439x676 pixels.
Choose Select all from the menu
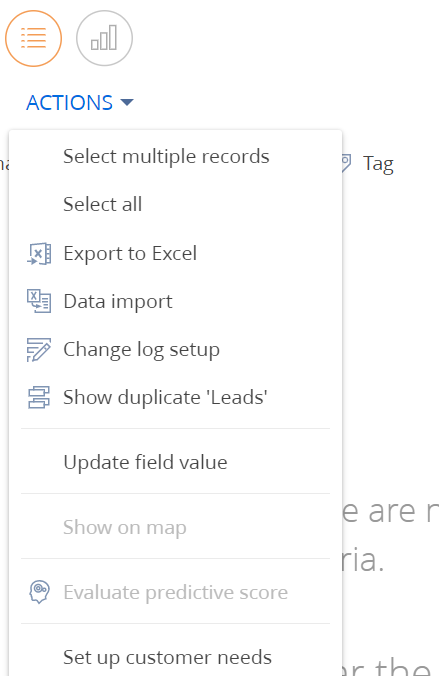[x=176, y=204]
